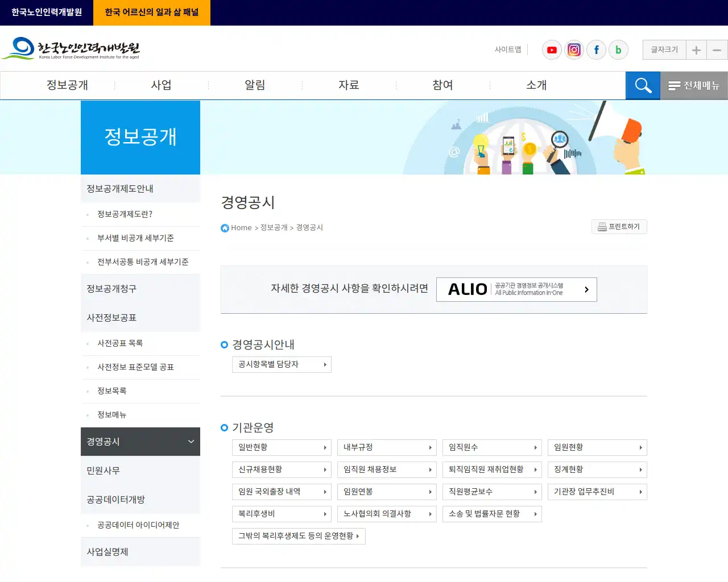Image resolution: width=728 pixels, height=582 pixels.
Task: Open 임원 국외출장 내역 link
Action: pyautogui.click(x=282, y=492)
